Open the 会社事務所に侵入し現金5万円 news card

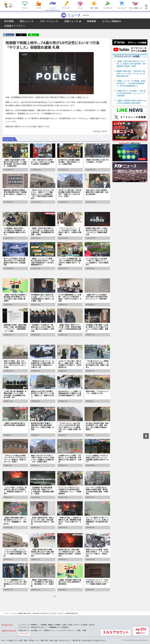(43, 292)
